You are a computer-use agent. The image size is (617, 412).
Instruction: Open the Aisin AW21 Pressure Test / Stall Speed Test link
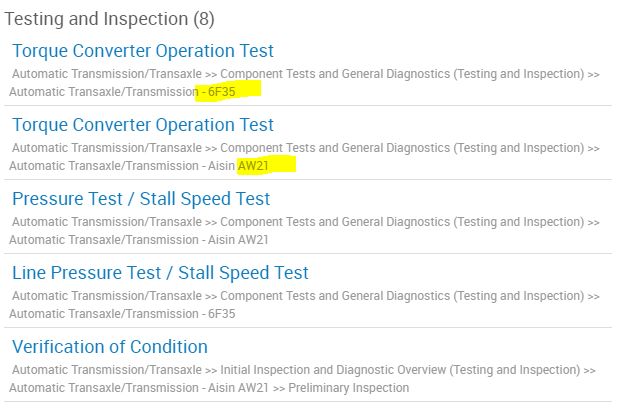coord(141,199)
